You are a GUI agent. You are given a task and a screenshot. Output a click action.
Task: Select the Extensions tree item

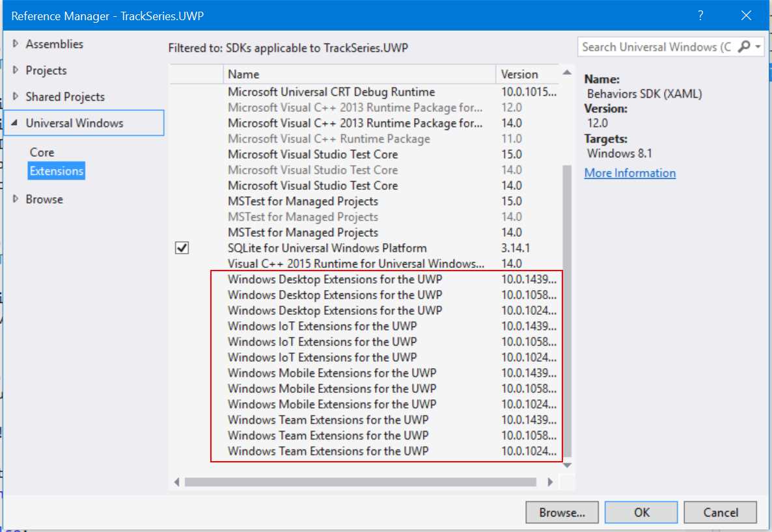click(x=56, y=170)
